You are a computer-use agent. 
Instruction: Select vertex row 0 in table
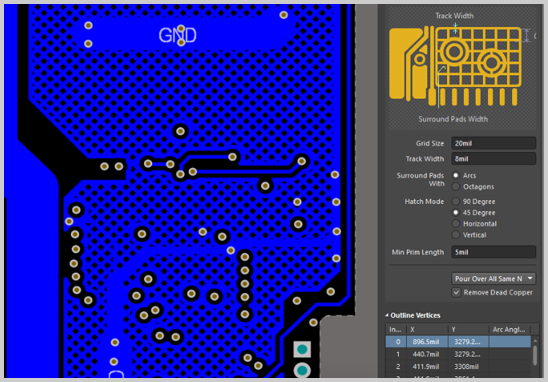pyautogui.click(x=458, y=341)
